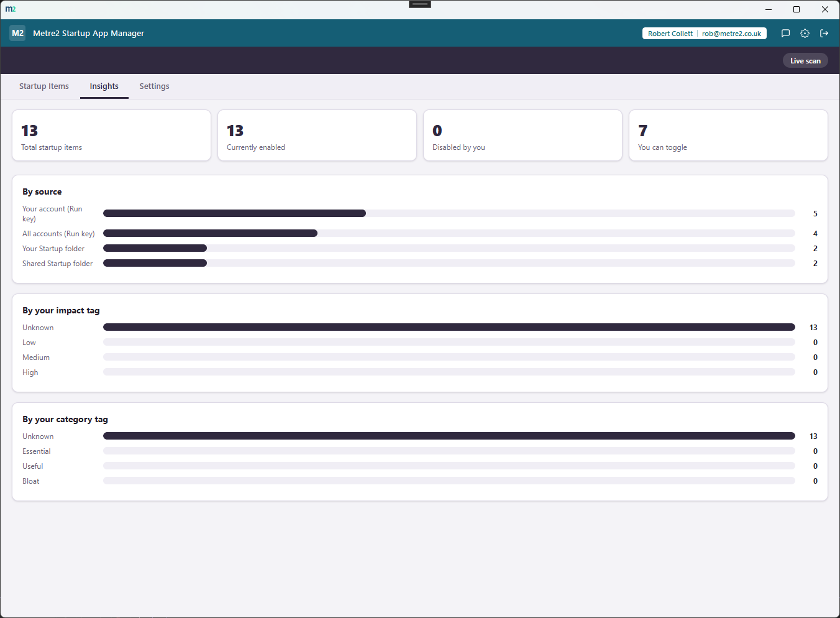Click the count 5 for Your account
This screenshot has width=840, height=618.
pyautogui.click(x=815, y=214)
